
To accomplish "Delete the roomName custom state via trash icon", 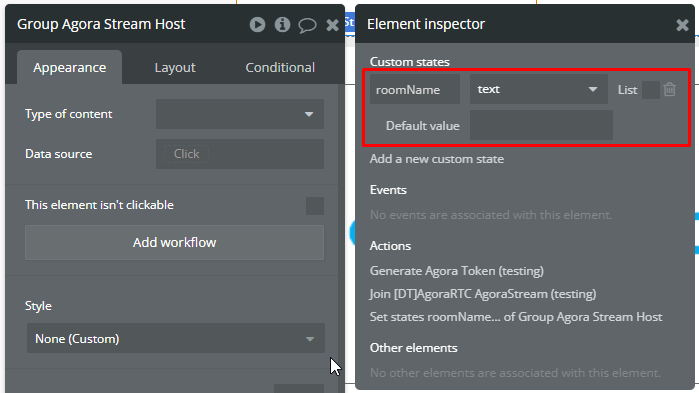I will coord(670,90).
